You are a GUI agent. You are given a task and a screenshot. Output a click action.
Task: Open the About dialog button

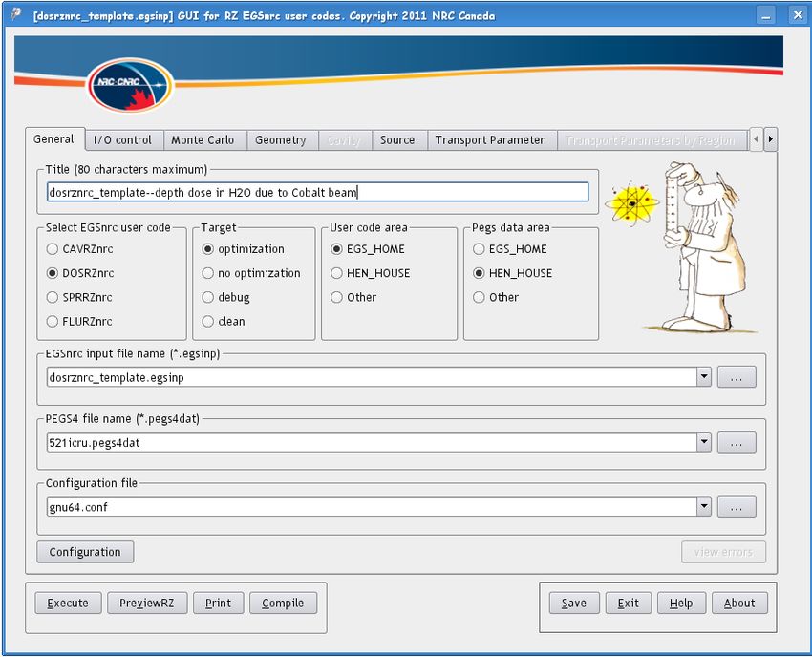pos(739,604)
